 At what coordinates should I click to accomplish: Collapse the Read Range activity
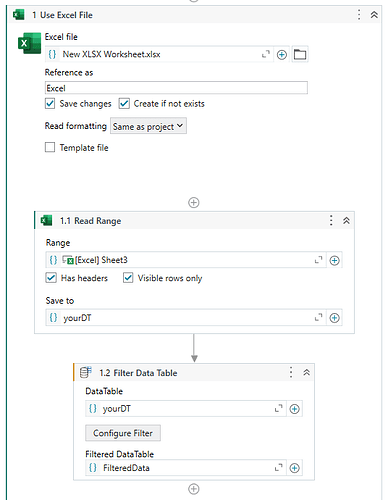coord(346,220)
